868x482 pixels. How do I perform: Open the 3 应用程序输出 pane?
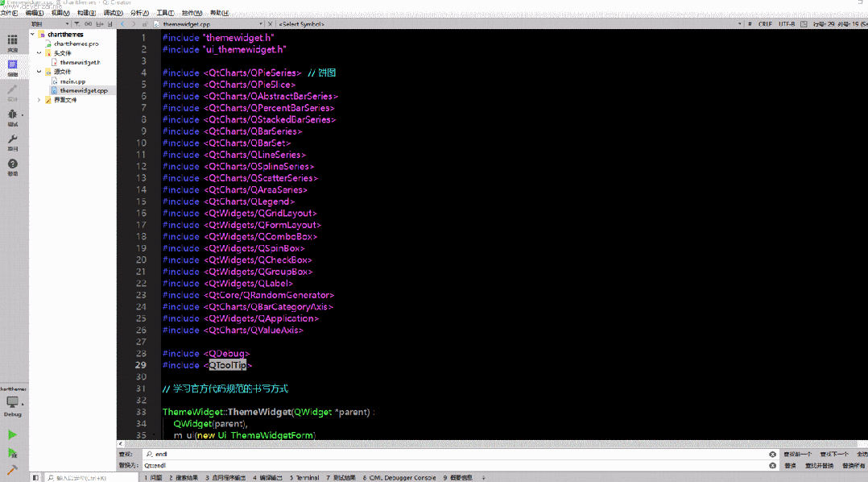click(x=225, y=478)
